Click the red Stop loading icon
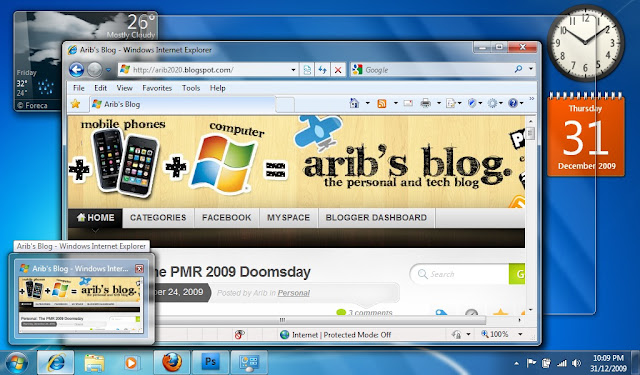Image resolution: width=640 pixels, height=375 pixels. coord(338,70)
